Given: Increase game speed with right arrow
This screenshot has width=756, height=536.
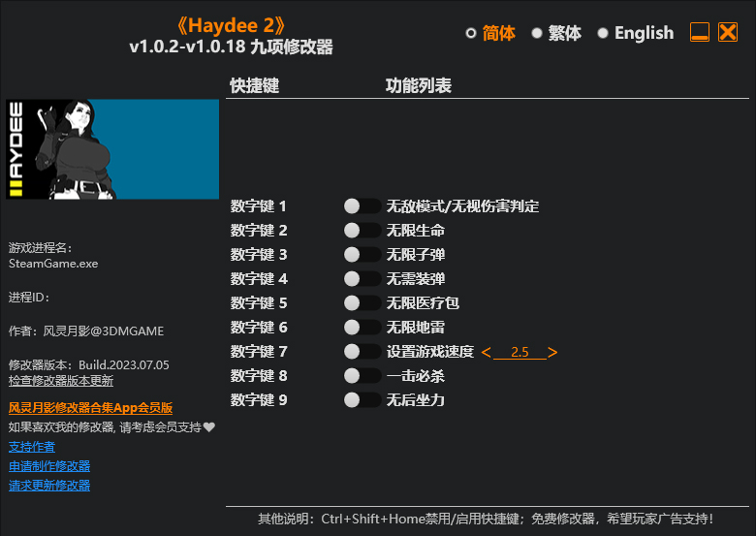Looking at the screenshot, I should pyautogui.click(x=552, y=353).
